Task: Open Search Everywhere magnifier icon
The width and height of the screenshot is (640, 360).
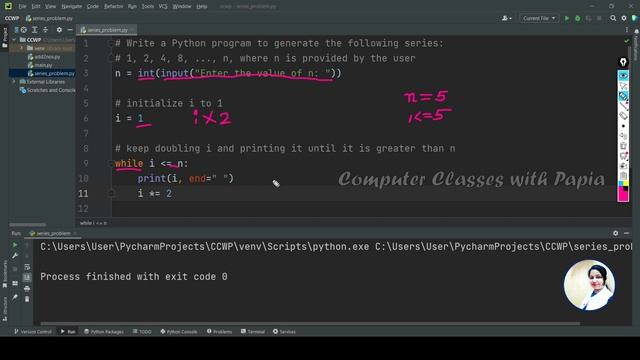Action: point(613,18)
